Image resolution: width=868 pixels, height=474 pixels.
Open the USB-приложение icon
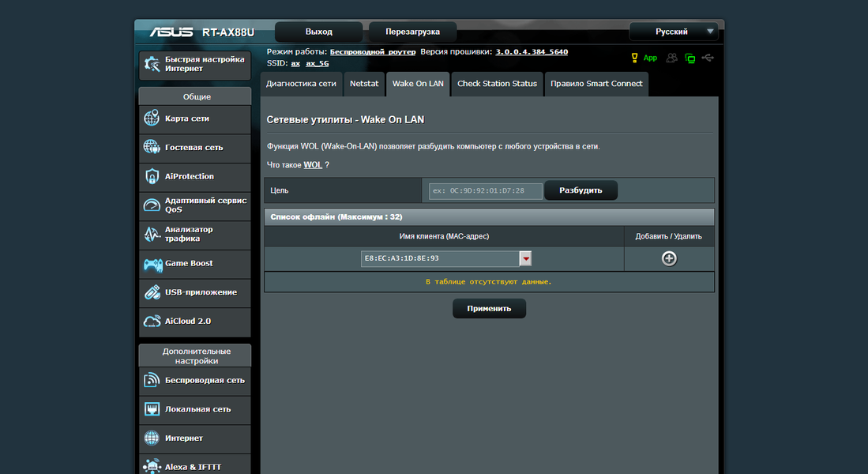point(152,292)
